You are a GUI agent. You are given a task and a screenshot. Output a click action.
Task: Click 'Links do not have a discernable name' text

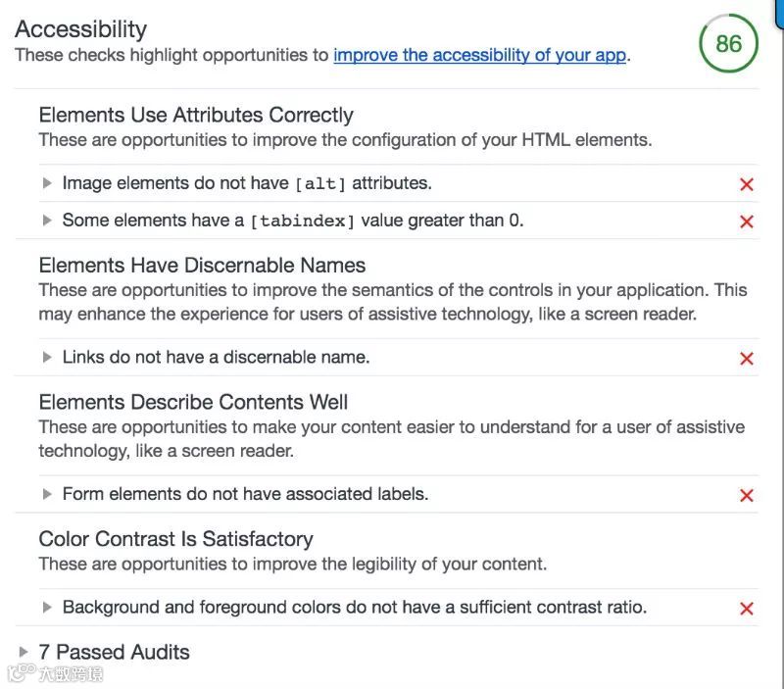tap(216, 358)
